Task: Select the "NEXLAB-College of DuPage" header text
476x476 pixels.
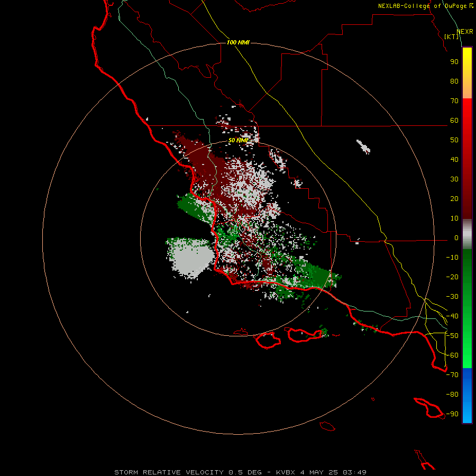Action: tap(422, 6)
